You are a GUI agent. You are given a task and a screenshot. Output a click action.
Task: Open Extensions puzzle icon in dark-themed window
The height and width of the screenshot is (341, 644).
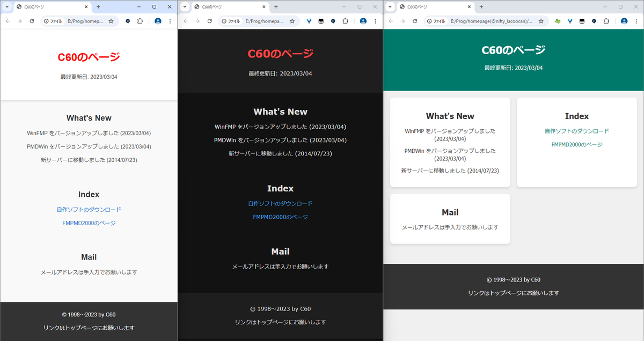click(x=345, y=21)
